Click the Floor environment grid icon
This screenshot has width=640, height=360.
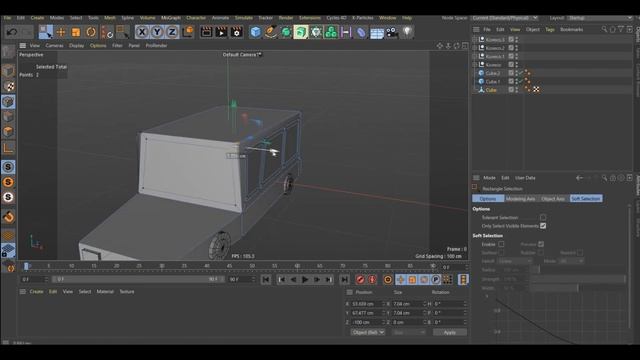pyautogui.click(x=376, y=32)
